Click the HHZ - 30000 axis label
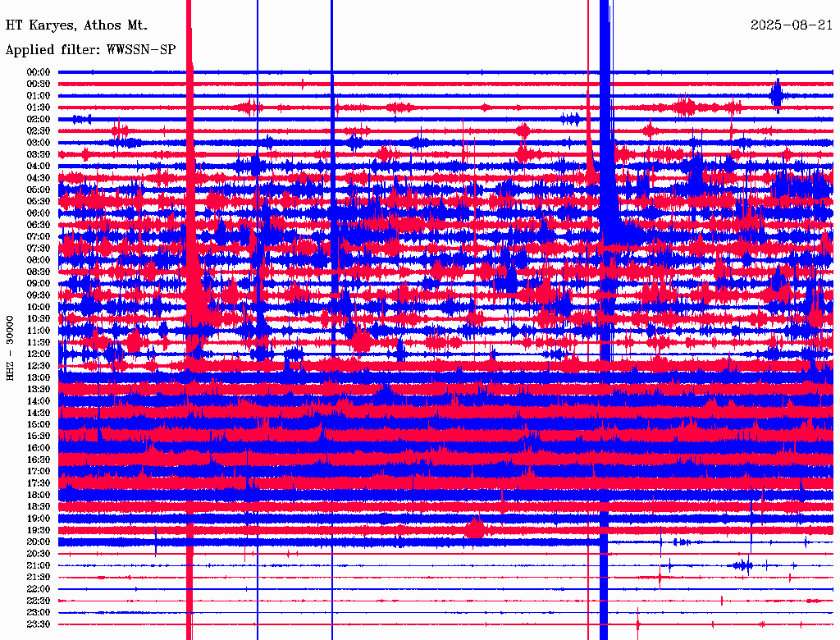 pos(10,349)
